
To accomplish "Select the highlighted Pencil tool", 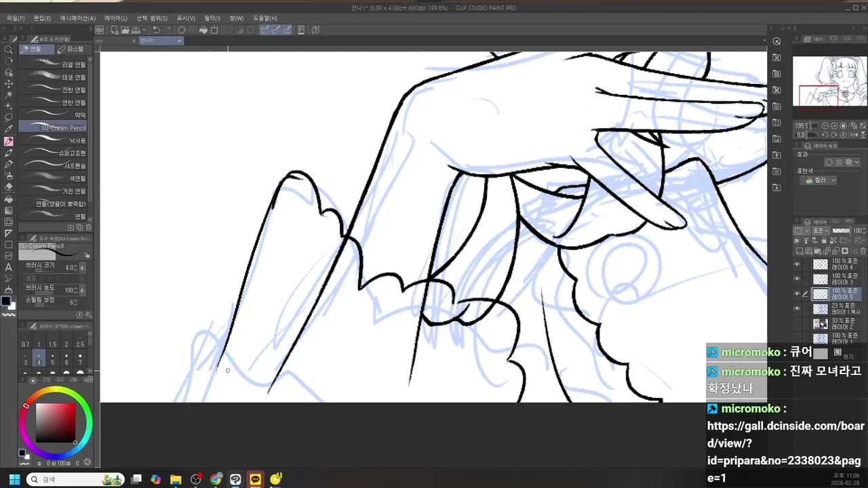I will (x=9, y=141).
